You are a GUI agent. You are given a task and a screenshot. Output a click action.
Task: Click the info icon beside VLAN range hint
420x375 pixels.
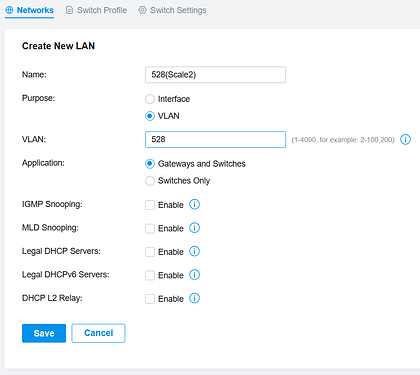click(x=405, y=139)
